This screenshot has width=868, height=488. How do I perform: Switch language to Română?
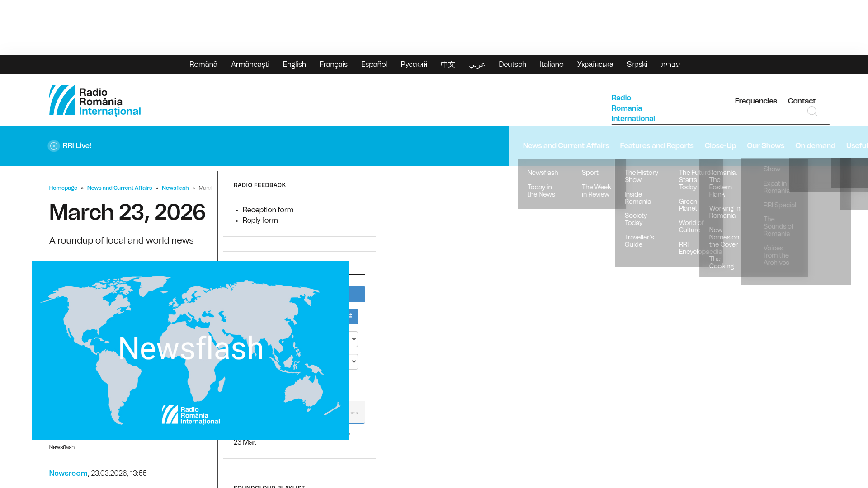[203, 64]
